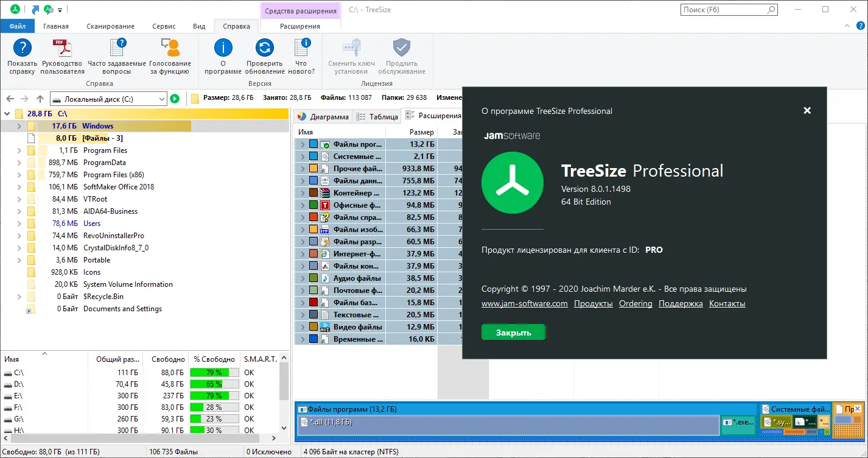
Task: Open the Ordering link
Action: click(x=635, y=303)
